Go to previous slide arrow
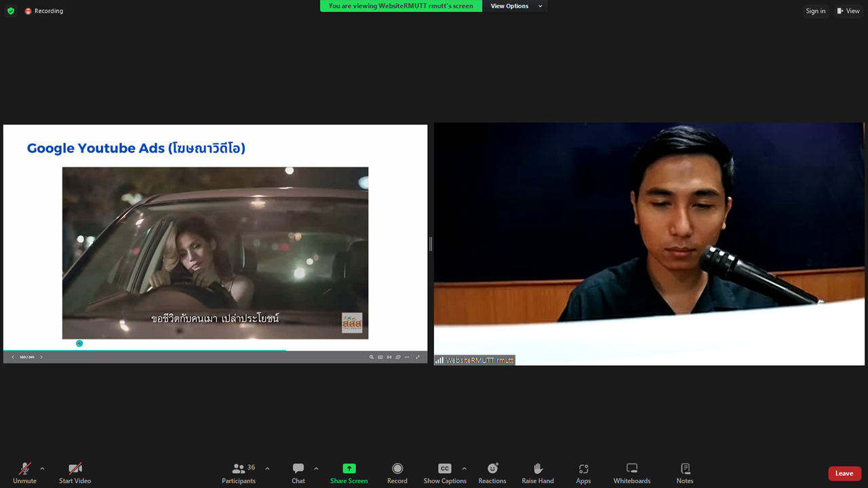The image size is (868, 488). (13, 357)
